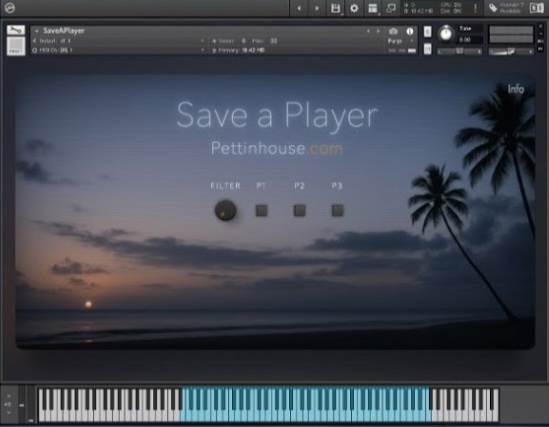
Task: Open the options gear settings
Action: (354, 8)
